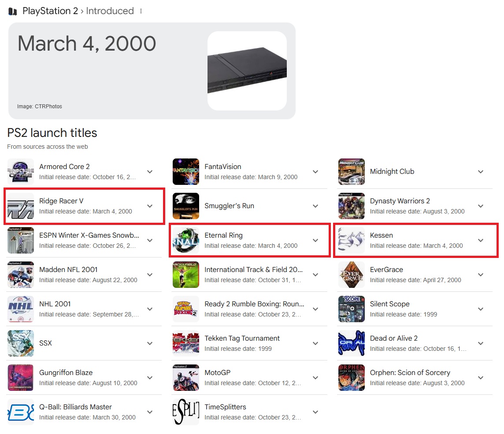Open the EverGrace cover thumbnail
This screenshot has height=434, width=504.
[x=351, y=275]
